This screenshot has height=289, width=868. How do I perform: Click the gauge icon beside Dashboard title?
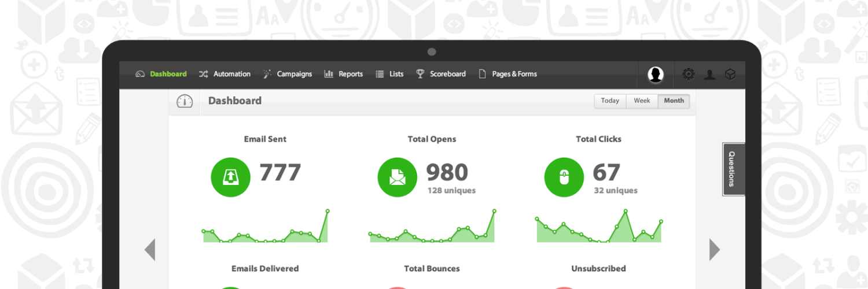[x=185, y=101]
